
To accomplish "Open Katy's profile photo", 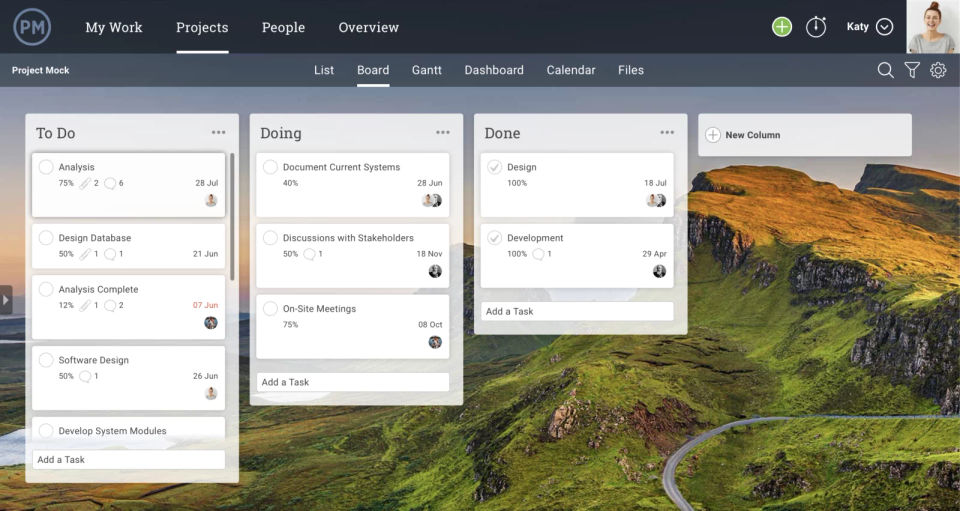I will (933, 26).
